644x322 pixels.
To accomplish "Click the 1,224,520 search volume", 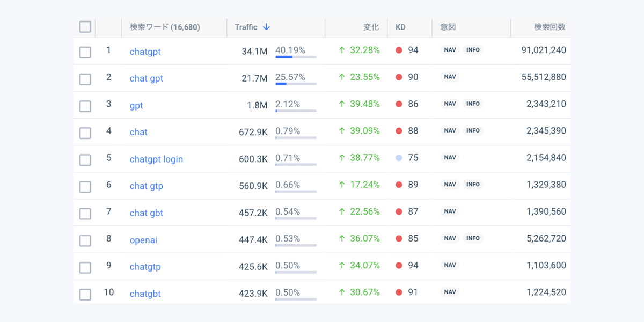I will click(x=546, y=292).
